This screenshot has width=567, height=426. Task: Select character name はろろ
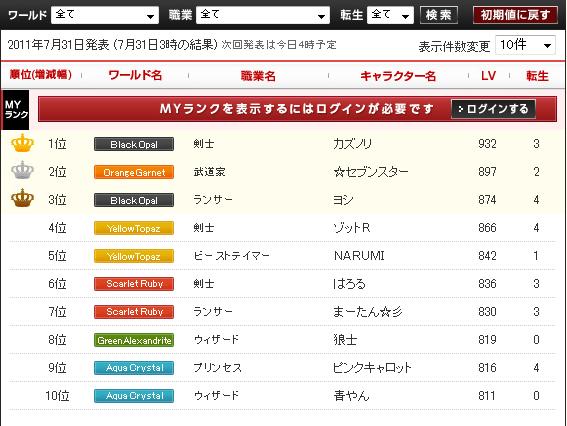(x=349, y=284)
